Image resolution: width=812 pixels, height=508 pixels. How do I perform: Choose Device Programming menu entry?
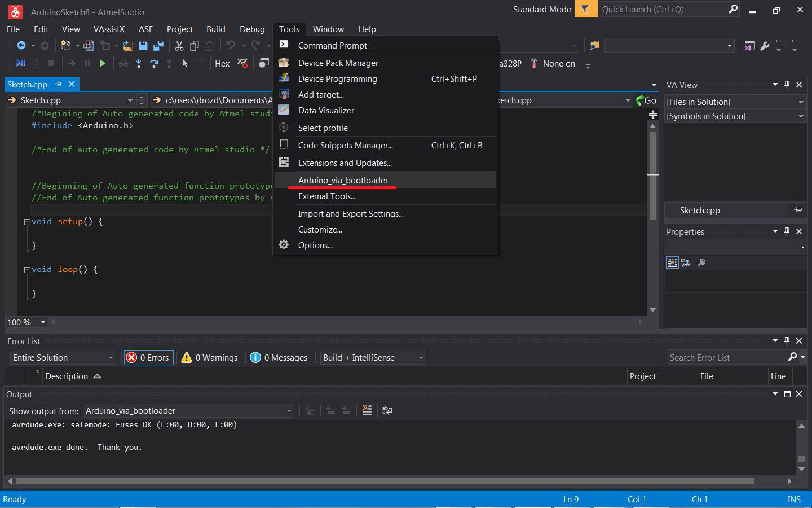(x=385, y=79)
